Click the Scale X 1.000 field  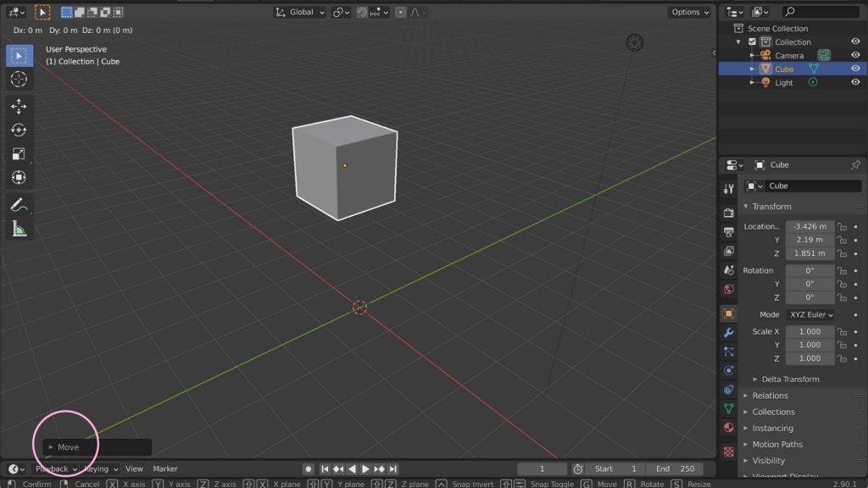810,332
